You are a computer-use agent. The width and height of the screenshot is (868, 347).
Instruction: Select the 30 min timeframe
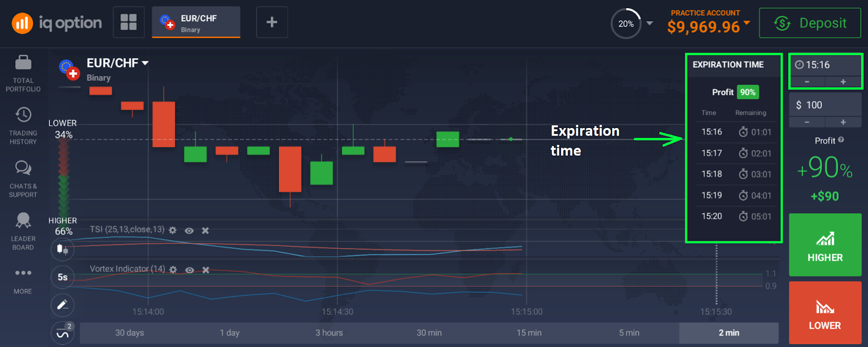coord(429,333)
